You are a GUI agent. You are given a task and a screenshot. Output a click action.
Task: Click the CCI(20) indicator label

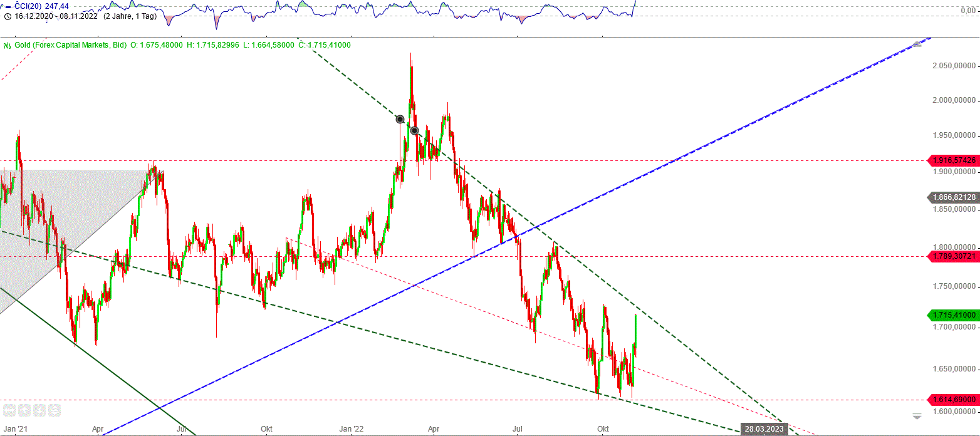point(28,6)
